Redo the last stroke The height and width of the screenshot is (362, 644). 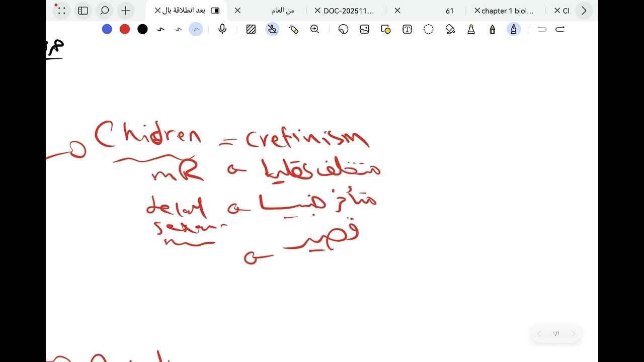point(560,29)
